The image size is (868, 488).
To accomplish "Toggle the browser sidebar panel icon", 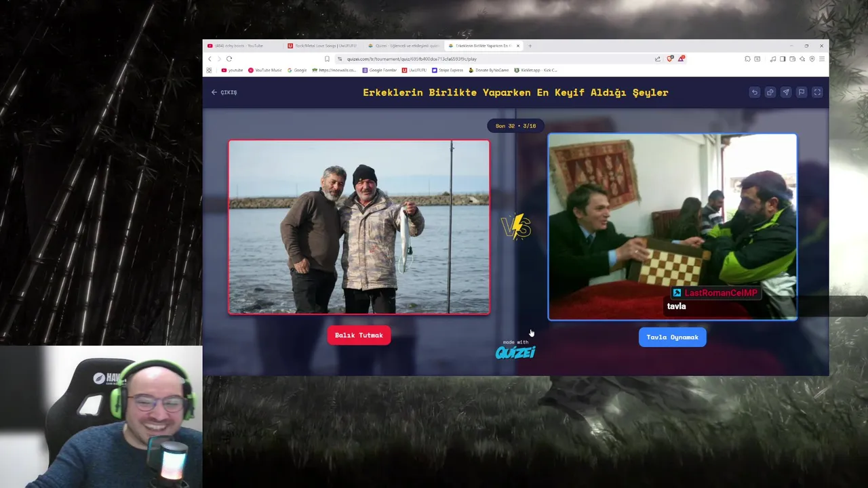I will pyautogui.click(x=783, y=59).
